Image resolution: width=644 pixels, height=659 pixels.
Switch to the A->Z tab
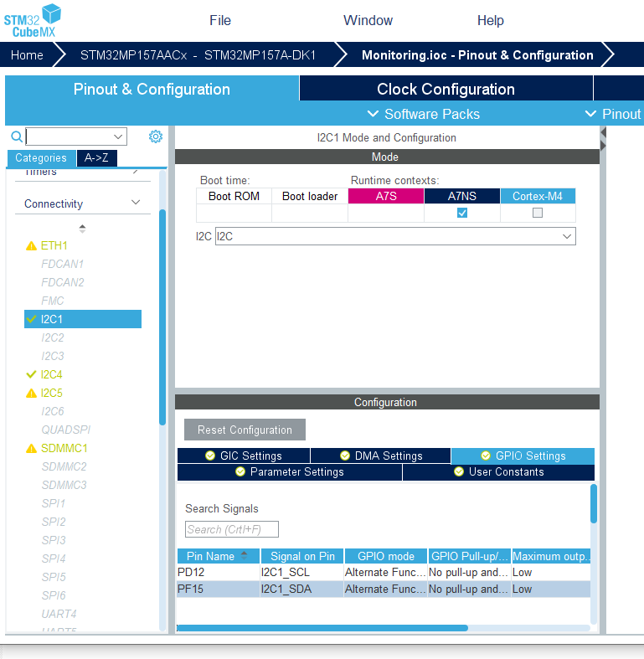click(96, 158)
